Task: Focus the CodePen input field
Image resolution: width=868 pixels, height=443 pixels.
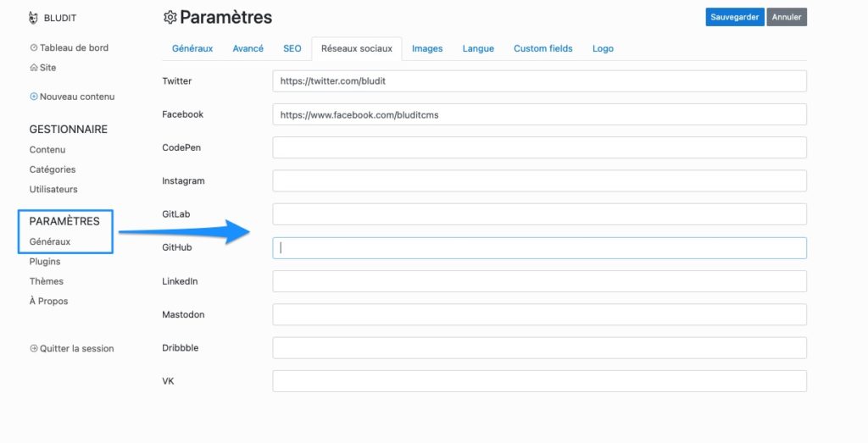Action: point(539,147)
